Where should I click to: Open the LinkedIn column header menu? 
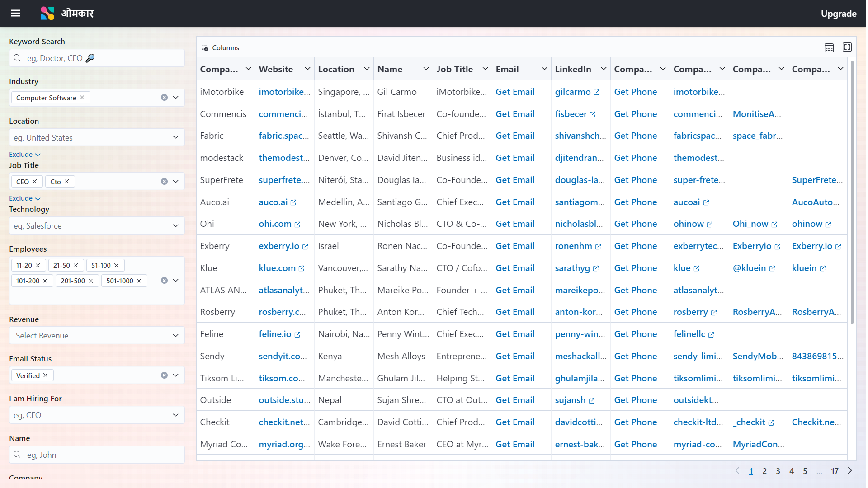[x=604, y=69]
